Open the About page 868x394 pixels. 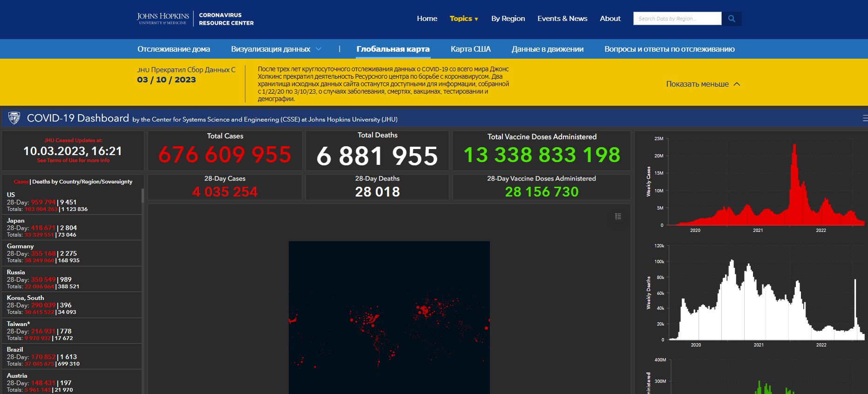[610, 19]
